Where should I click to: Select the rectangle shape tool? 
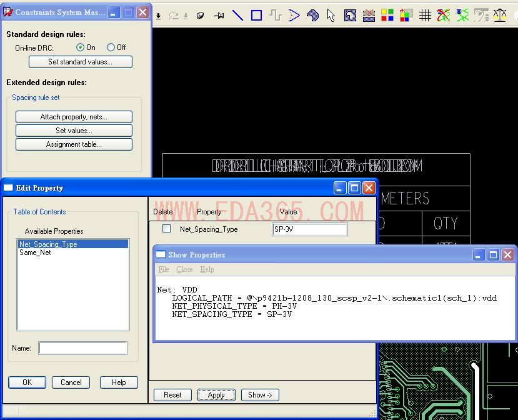pyautogui.click(x=256, y=16)
